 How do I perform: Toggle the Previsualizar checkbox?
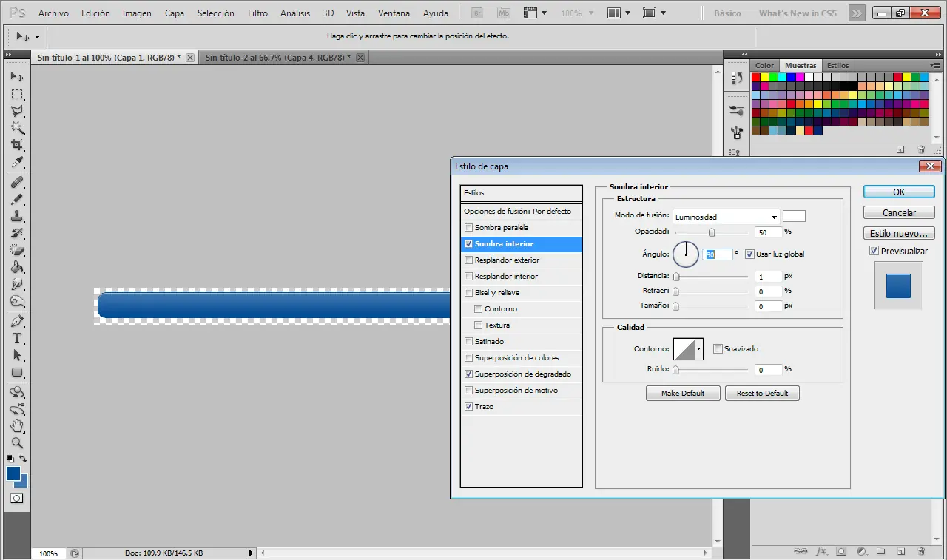click(x=874, y=252)
